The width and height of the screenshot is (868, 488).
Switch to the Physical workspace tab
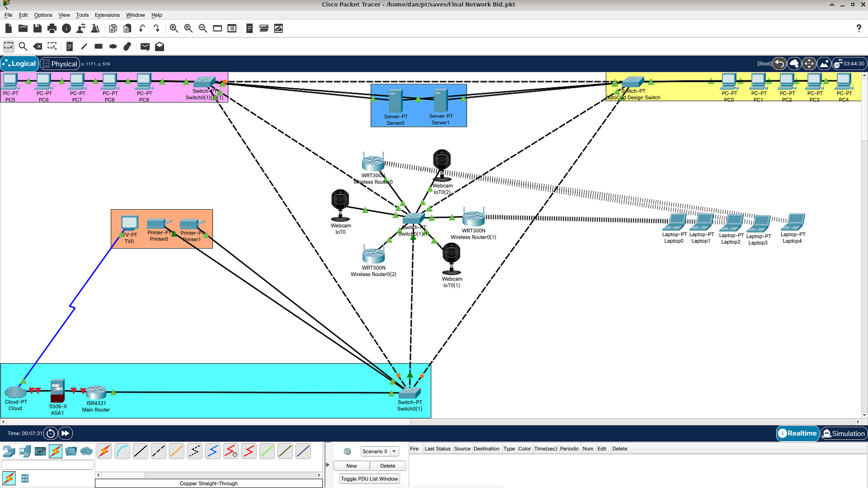[60, 64]
